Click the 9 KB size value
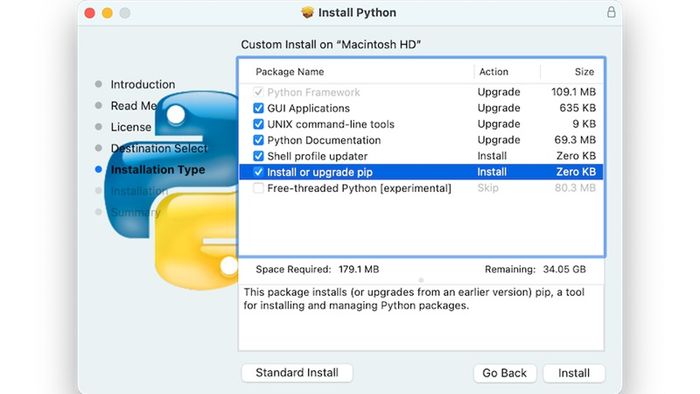Image resolution: width=700 pixels, height=394 pixels. click(584, 124)
